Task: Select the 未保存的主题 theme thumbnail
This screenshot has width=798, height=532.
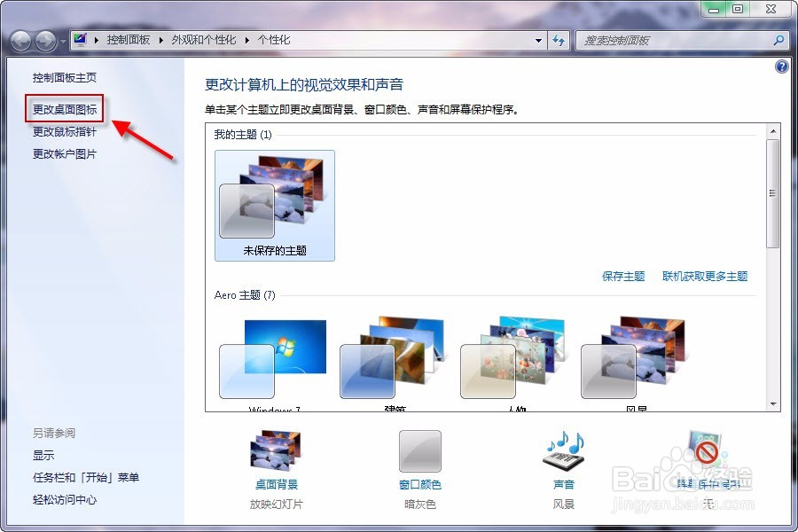Action: point(275,206)
